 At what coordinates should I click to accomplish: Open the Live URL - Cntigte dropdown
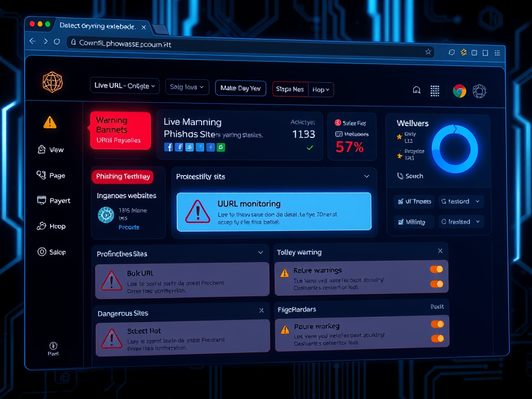coord(124,86)
